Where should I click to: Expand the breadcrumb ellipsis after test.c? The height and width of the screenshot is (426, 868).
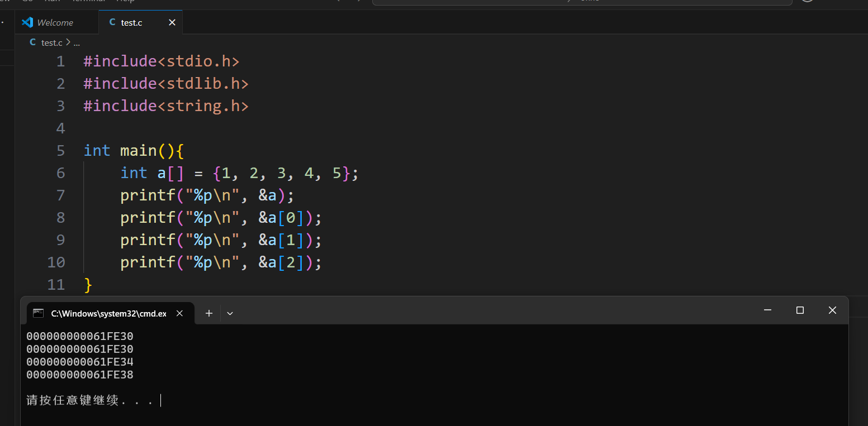[x=77, y=42]
